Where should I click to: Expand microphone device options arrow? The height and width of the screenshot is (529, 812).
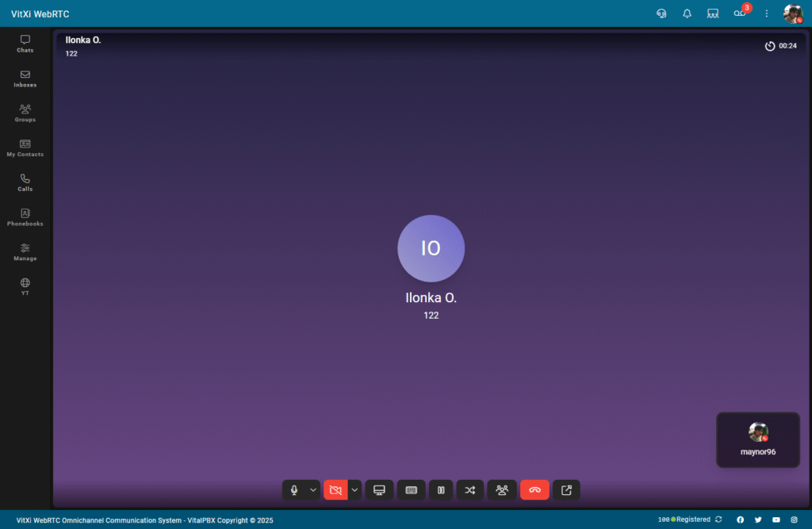(313, 490)
